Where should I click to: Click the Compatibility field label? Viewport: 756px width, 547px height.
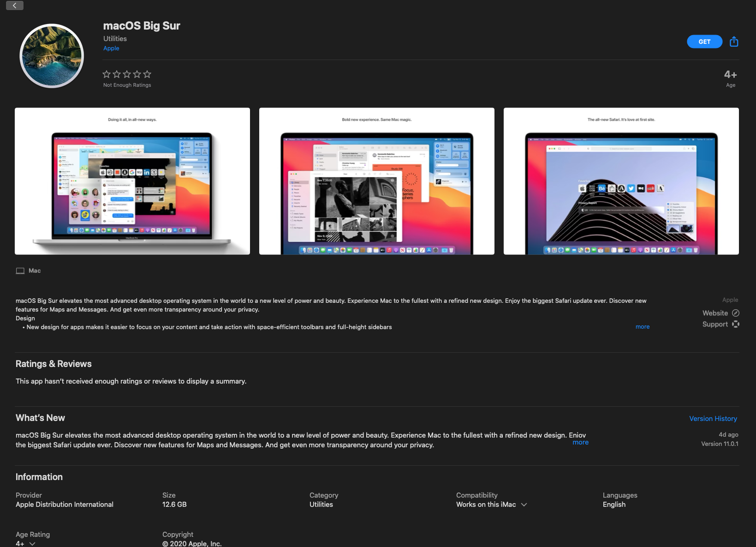477,495
